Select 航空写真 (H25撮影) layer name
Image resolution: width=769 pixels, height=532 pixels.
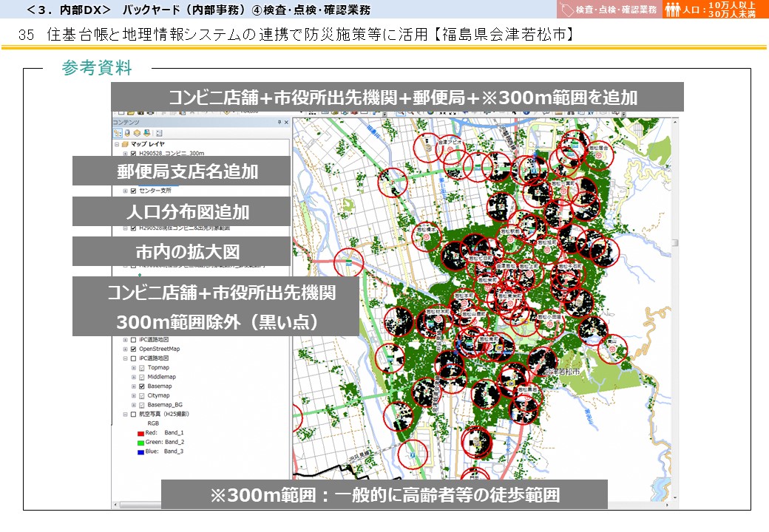point(164,414)
